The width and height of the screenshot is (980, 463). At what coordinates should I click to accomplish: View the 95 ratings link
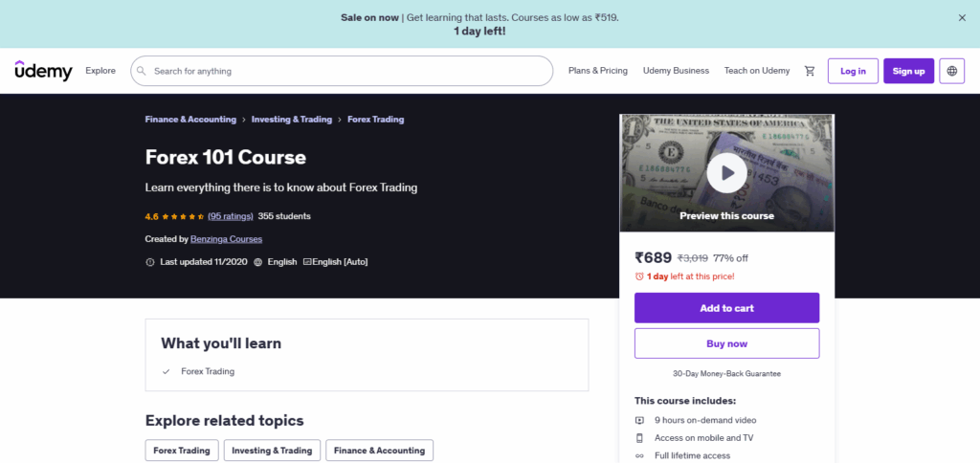coord(231,216)
